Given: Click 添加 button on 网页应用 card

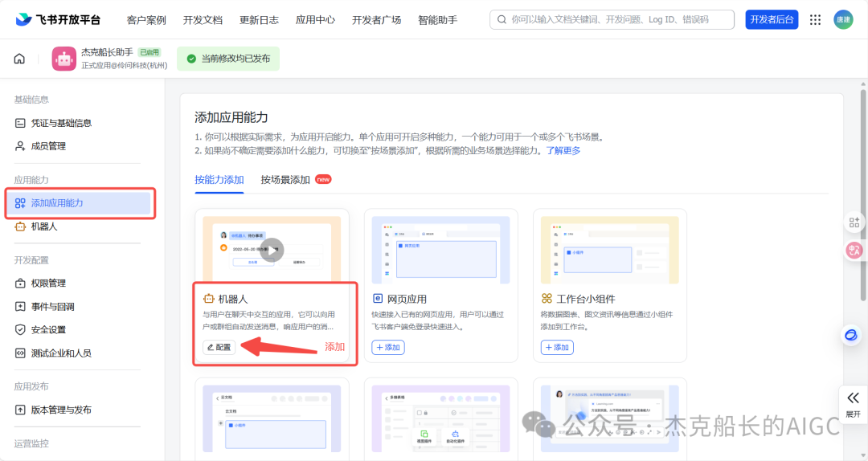Looking at the screenshot, I should point(388,347).
